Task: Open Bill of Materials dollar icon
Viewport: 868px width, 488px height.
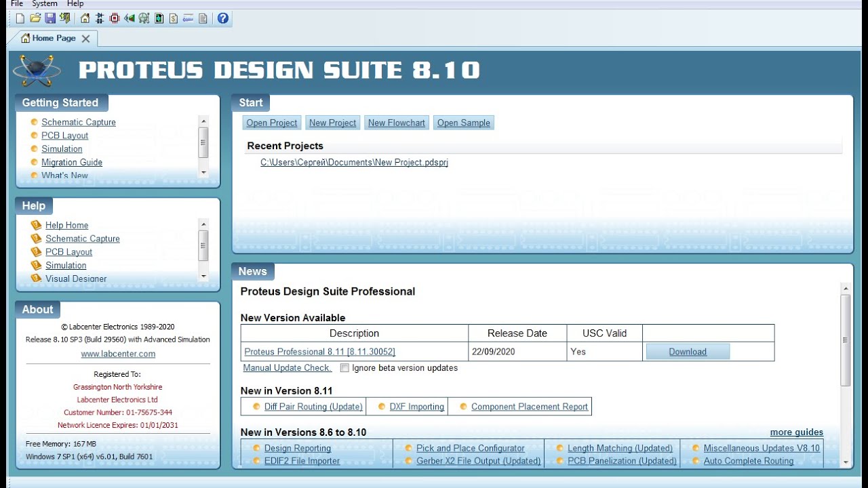Action: [x=174, y=18]
